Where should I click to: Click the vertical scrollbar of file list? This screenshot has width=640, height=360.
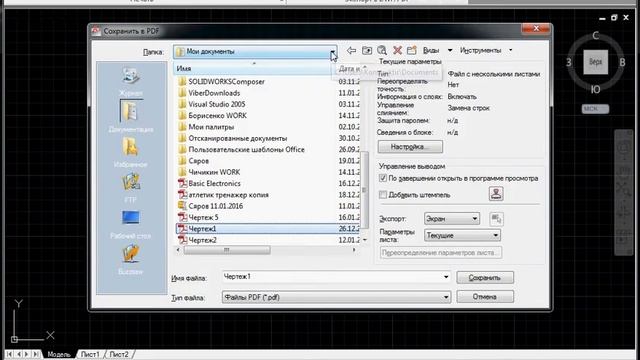364,190
